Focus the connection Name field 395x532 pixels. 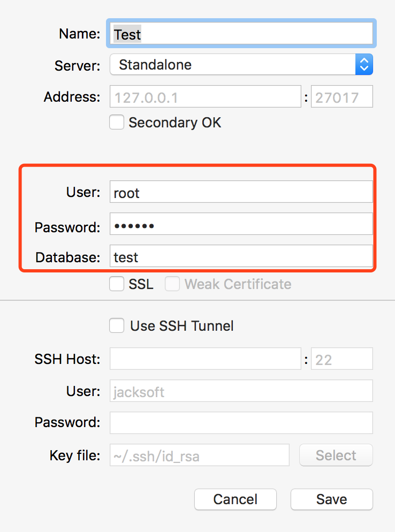pos(241,34)
